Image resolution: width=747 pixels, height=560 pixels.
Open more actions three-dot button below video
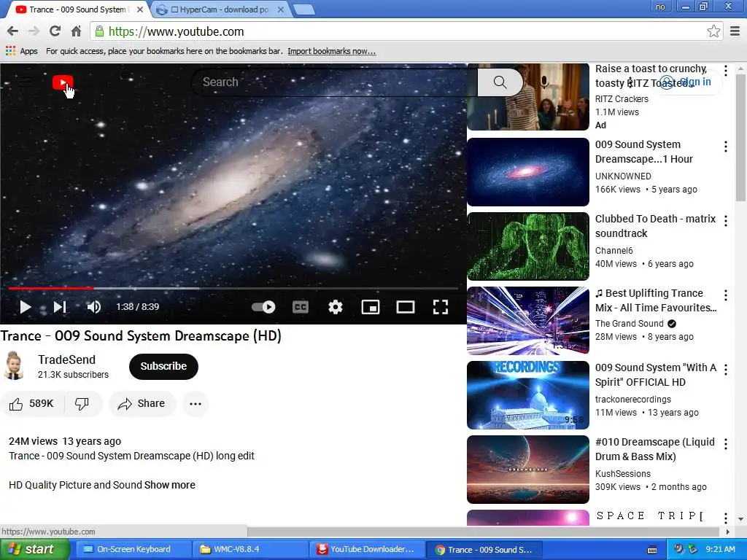click(x=196, y=404)
